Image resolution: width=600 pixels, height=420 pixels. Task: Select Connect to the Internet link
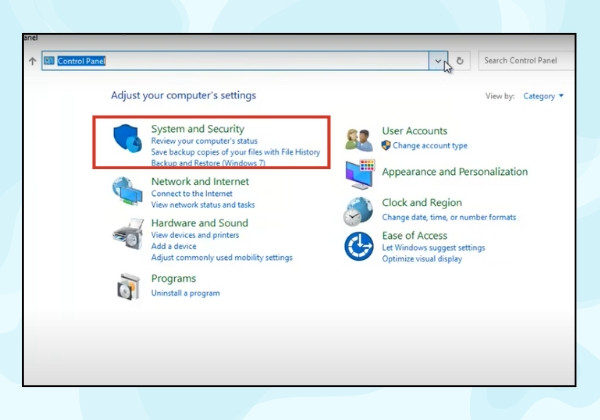tap(192, 194)
